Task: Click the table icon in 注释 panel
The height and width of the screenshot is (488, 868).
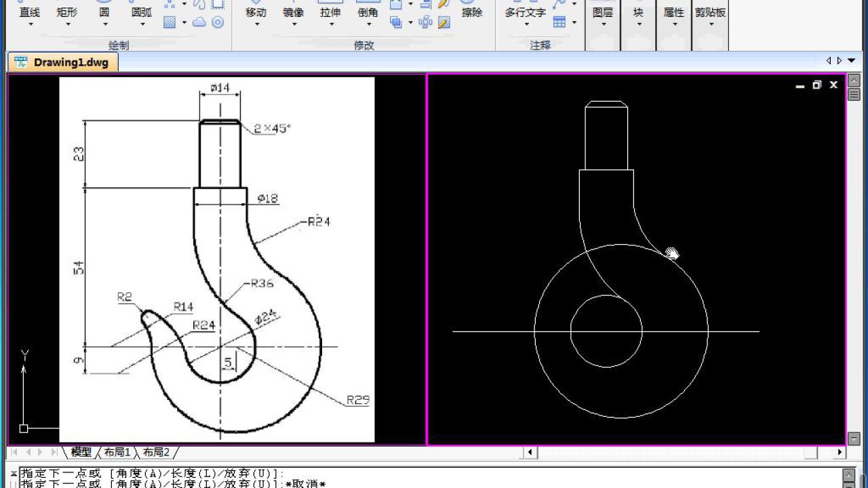Action: coord(559,22)
